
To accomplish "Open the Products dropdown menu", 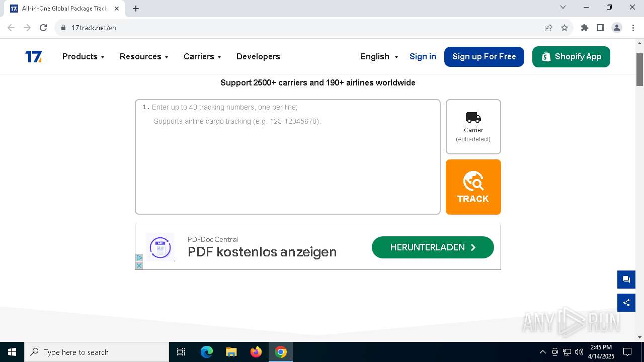I will pyautogui.click(x=84, y=57).
